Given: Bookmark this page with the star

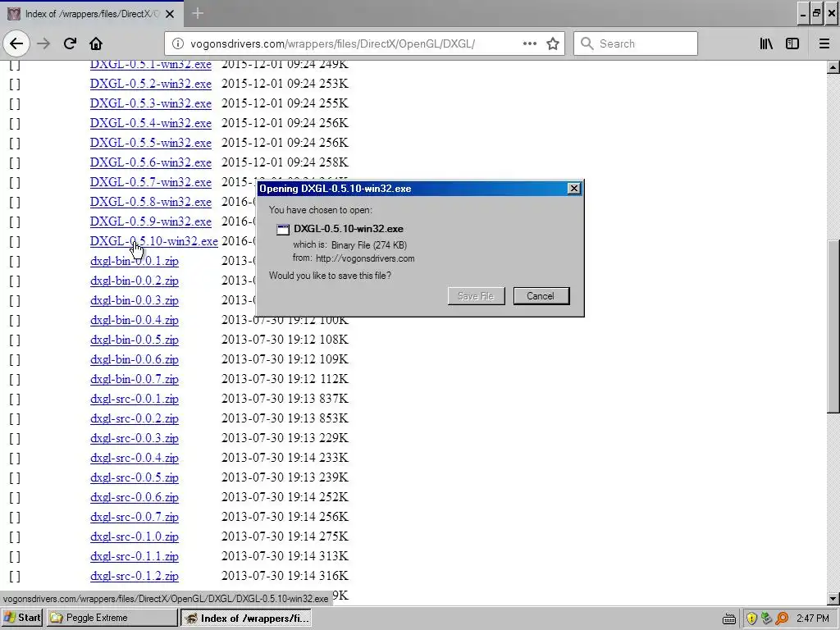Looking at the screenshot, I should (x=553, y=43).
